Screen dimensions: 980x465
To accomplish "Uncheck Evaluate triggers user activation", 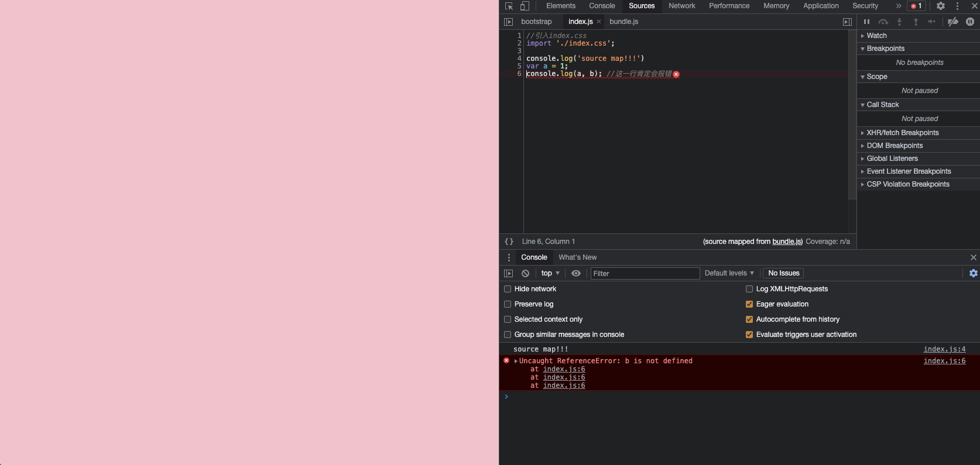I will pyautogui.click(x=749, y=335).
